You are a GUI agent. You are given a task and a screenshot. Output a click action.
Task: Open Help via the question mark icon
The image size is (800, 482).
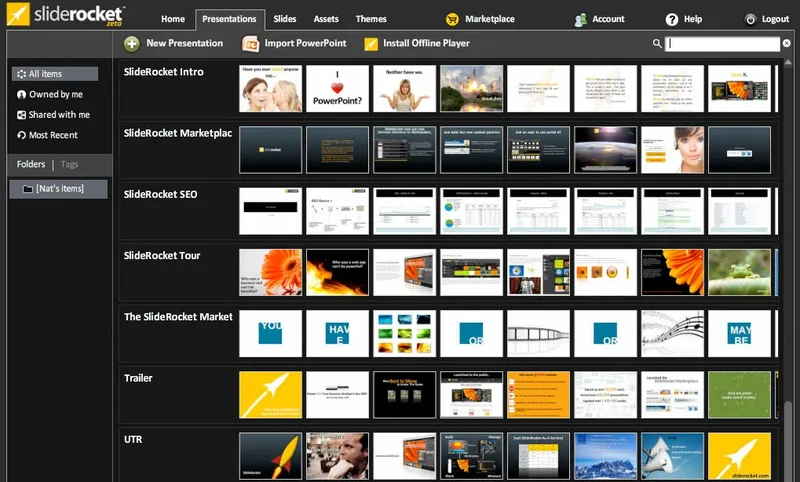(x=672, y=19)
